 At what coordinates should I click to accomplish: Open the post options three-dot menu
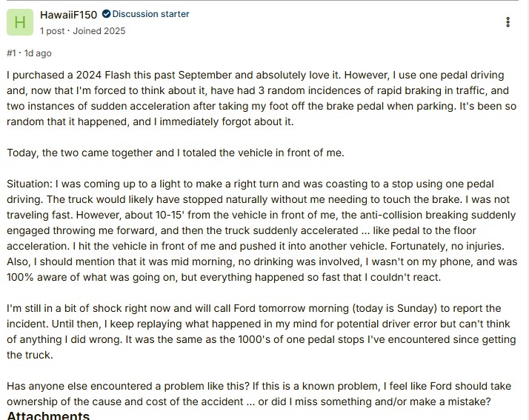pos(508,22)
